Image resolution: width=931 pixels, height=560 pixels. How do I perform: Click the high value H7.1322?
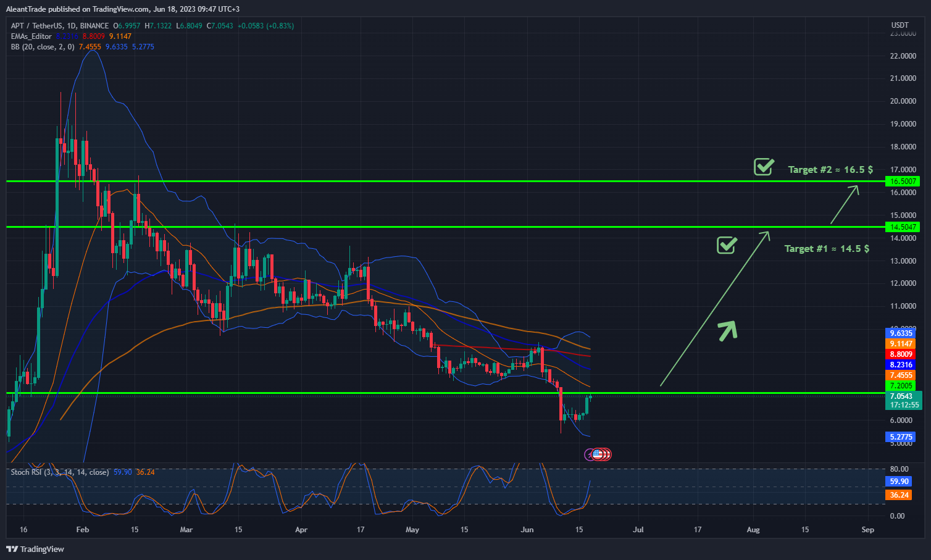pyautogui.click(x=158, y=26)
